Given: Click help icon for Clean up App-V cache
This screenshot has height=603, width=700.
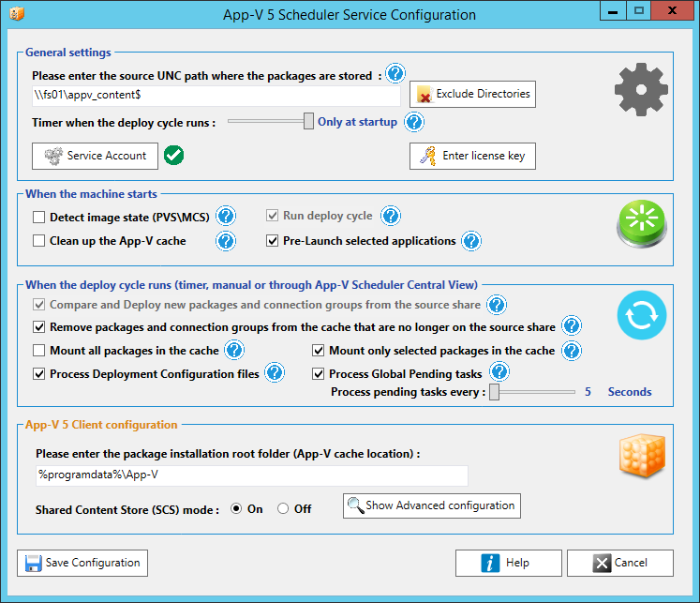Looking at the screenshot, I should [226, 241].
